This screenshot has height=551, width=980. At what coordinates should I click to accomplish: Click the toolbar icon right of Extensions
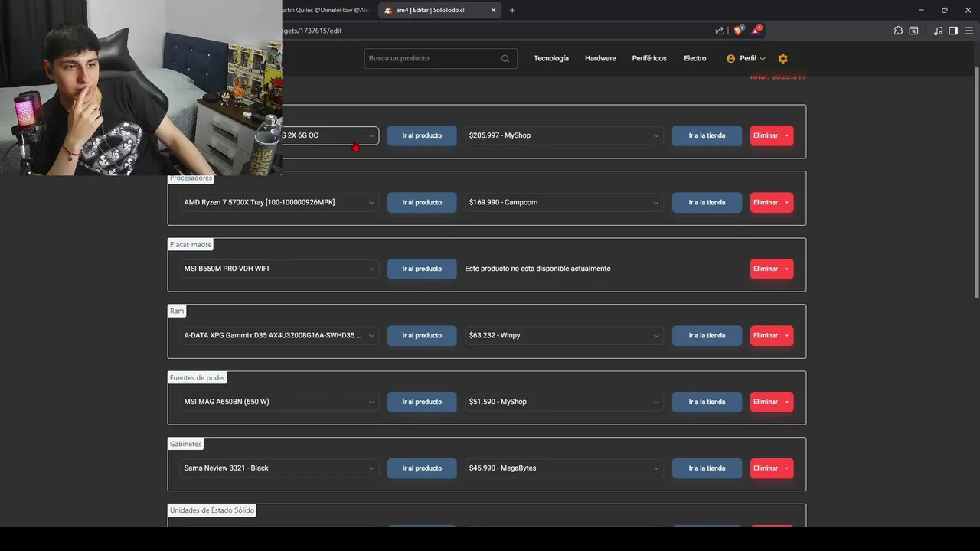[913, 31]
